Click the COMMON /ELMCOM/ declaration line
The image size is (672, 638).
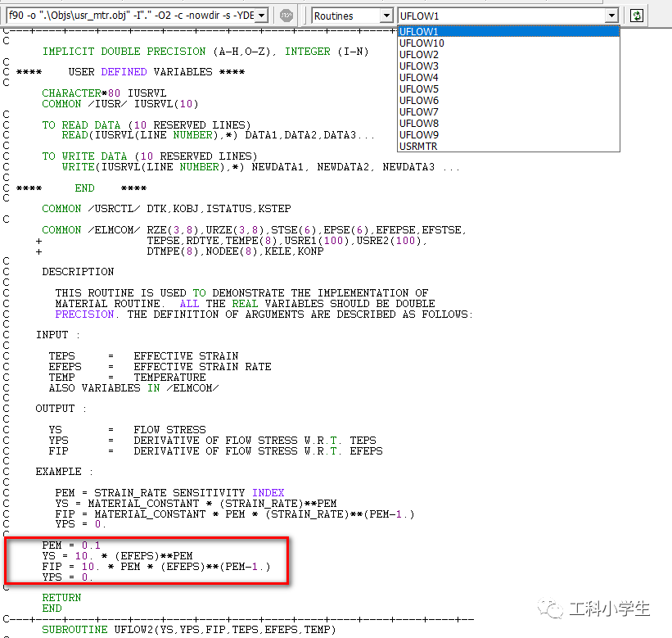pos(254,230)
